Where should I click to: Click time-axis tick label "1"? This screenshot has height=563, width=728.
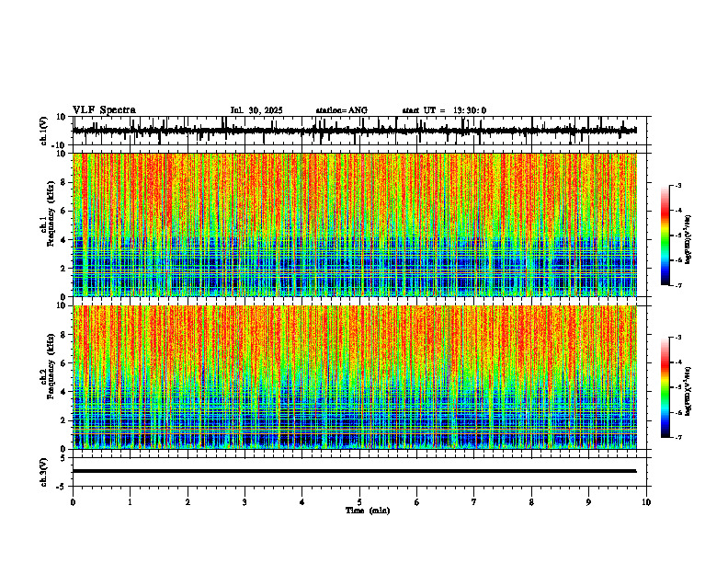(x=130, y=502)
